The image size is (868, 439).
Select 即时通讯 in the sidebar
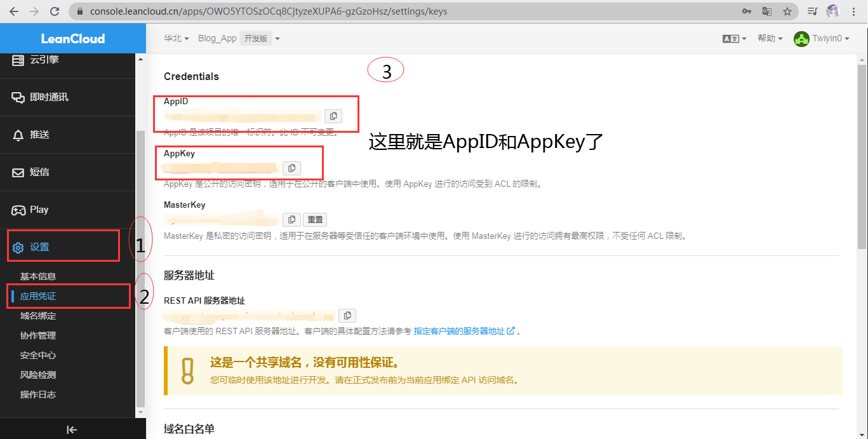point(49,97)
